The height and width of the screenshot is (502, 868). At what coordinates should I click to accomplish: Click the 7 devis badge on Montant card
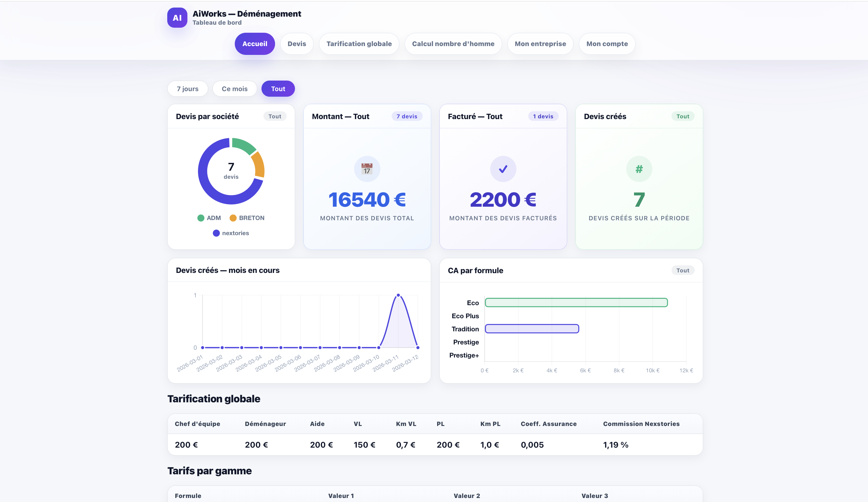407,116
